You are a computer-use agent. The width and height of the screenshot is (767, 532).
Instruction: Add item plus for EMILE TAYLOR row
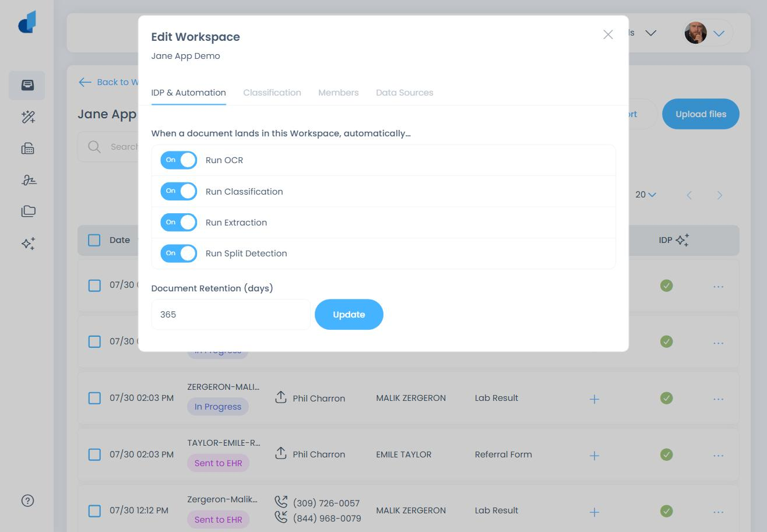tap(594, 456)
